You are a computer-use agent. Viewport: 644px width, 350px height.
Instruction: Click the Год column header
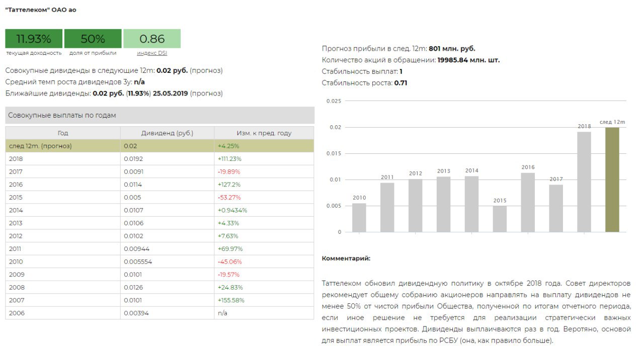pyautogui.click(x=63, y=133)
